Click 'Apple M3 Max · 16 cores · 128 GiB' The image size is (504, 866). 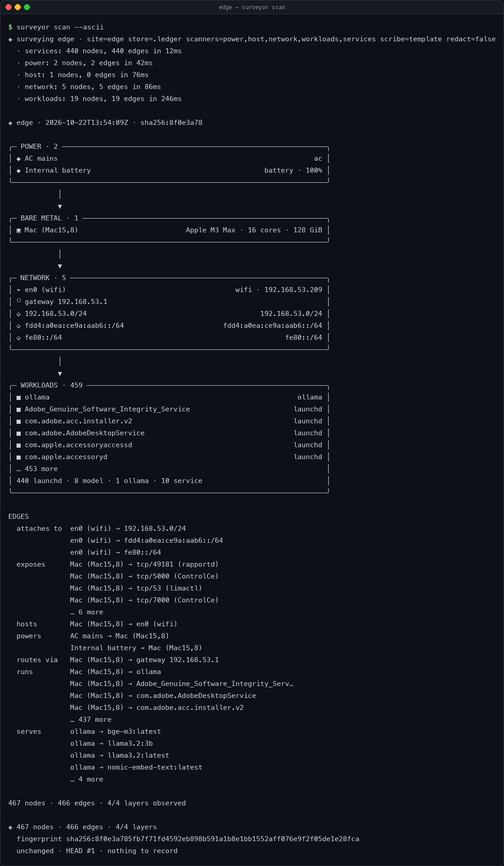(x=254, y=230)
